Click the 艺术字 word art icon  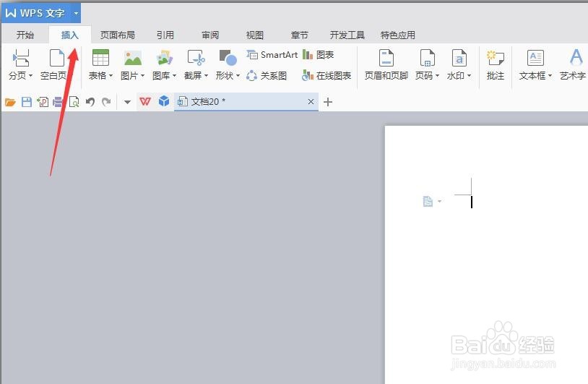(576, 58)
